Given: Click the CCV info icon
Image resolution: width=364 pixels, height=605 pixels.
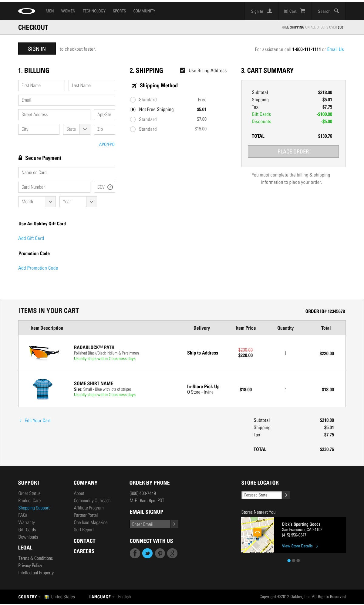Looking at the screenshot, I should click(110, 187).
